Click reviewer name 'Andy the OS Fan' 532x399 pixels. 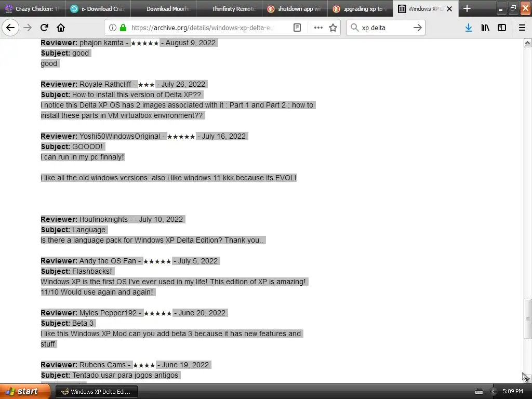coord(108,261)
